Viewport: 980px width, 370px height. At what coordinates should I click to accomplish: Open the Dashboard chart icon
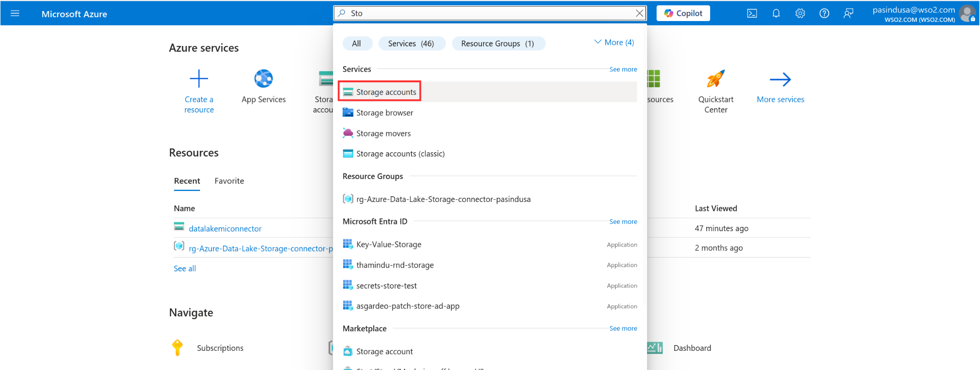(x=655, y=348)
